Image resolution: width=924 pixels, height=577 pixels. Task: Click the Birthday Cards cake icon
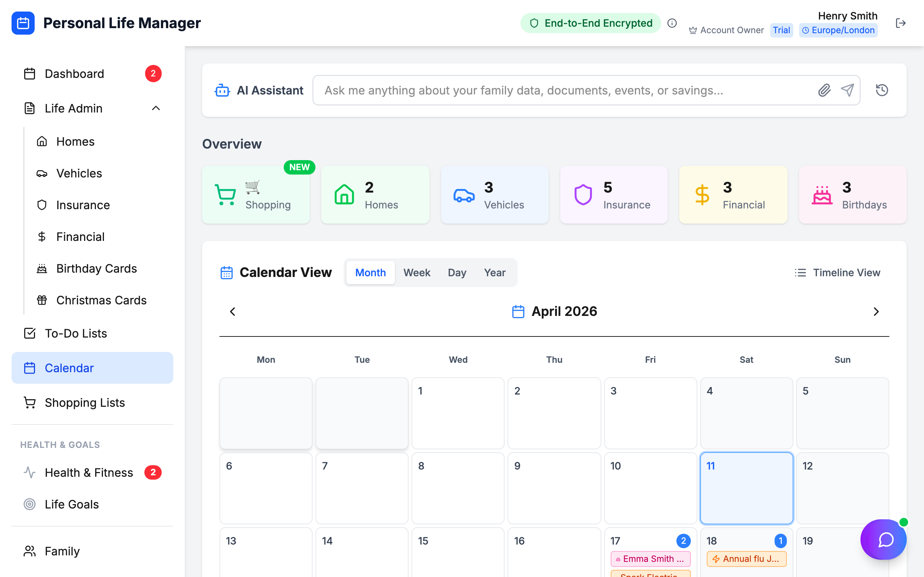pyautogui.click(x=42, y=268)
